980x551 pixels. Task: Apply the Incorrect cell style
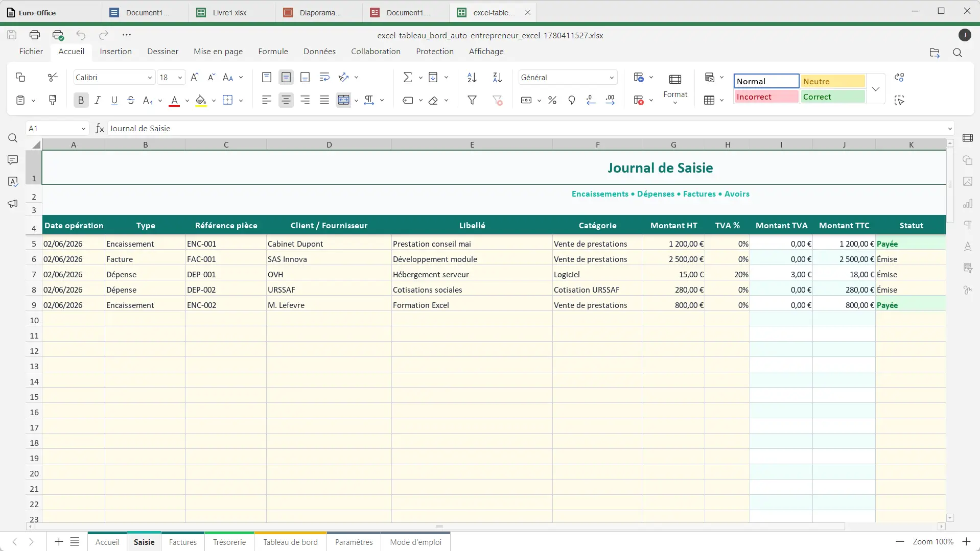(x=766, y=97)
